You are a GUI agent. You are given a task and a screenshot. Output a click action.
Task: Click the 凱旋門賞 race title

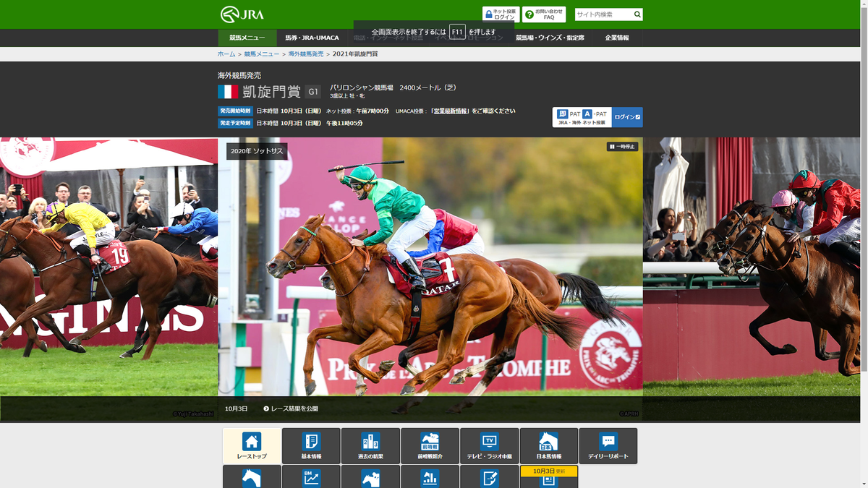(x=271, y=92)
